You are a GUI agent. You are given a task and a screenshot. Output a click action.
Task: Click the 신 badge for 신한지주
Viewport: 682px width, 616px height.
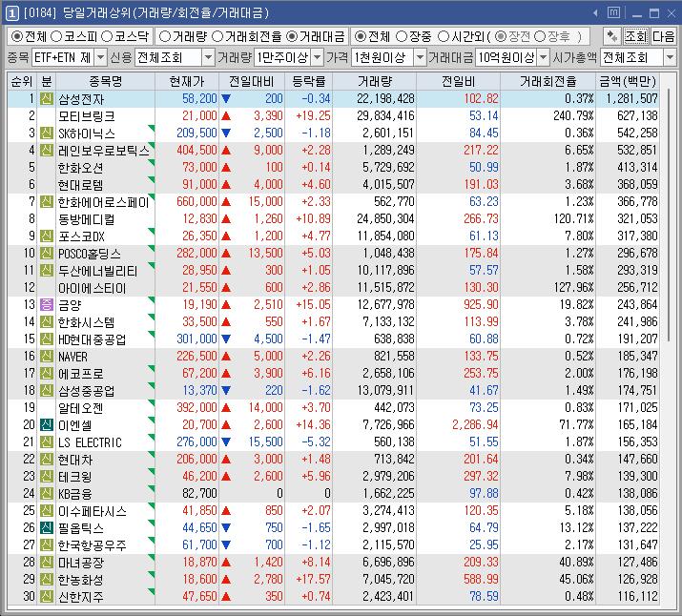point(47,596)
